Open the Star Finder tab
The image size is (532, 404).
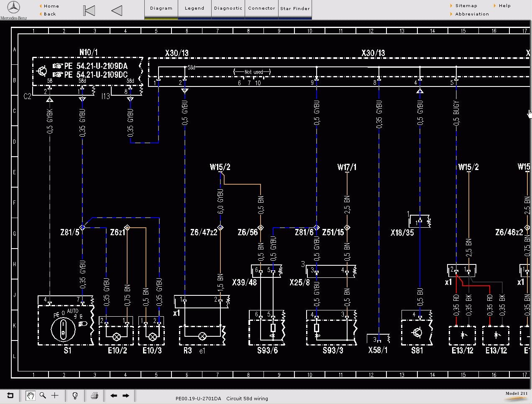tap(295, 8)
